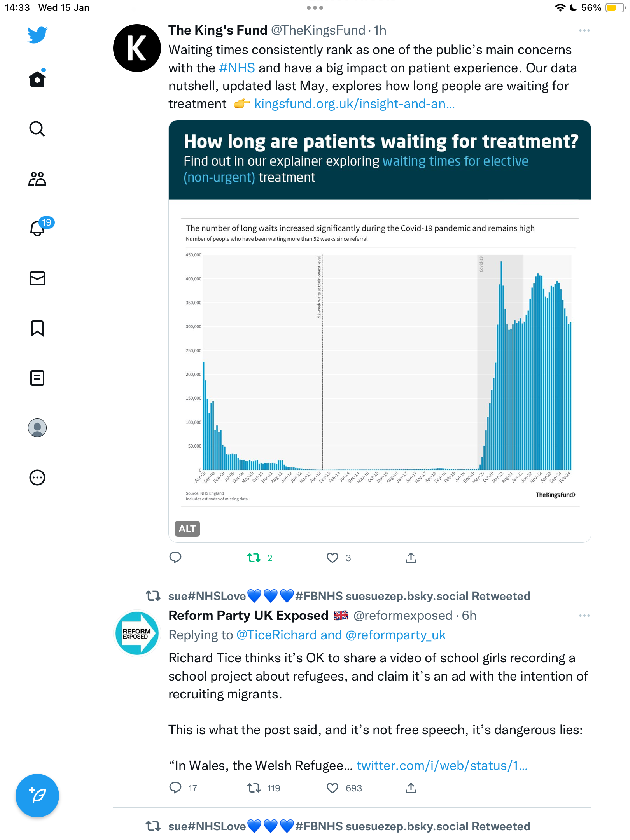Open the kingsfund.org.uk insight link

[354, 104]
